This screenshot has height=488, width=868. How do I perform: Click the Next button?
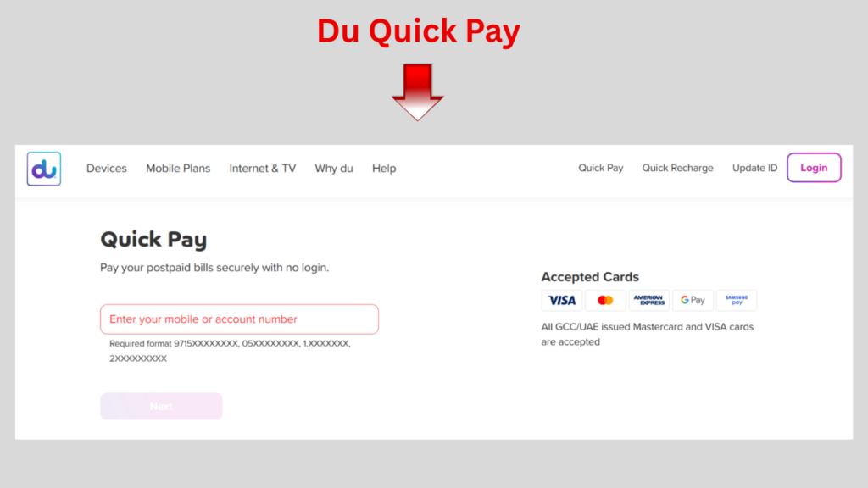(161, 406)
